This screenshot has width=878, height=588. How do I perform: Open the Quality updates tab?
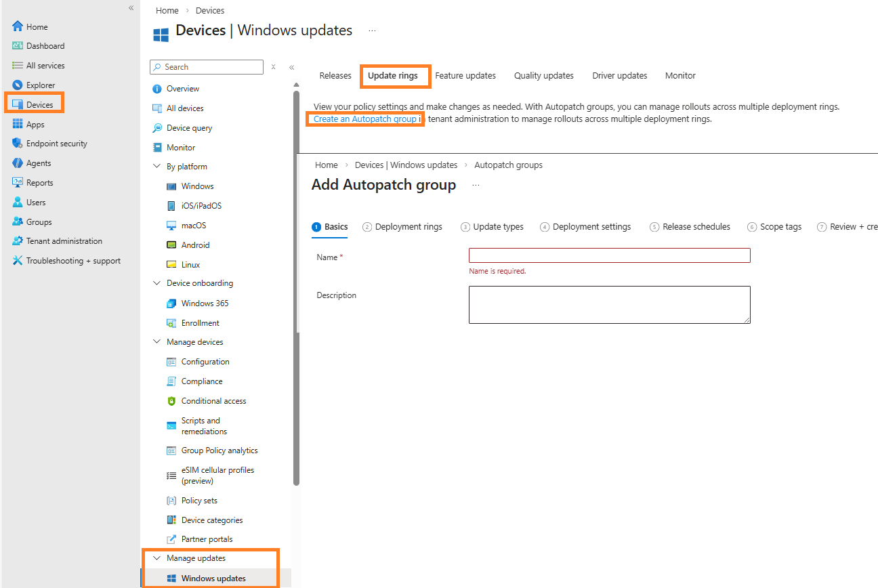544,76
